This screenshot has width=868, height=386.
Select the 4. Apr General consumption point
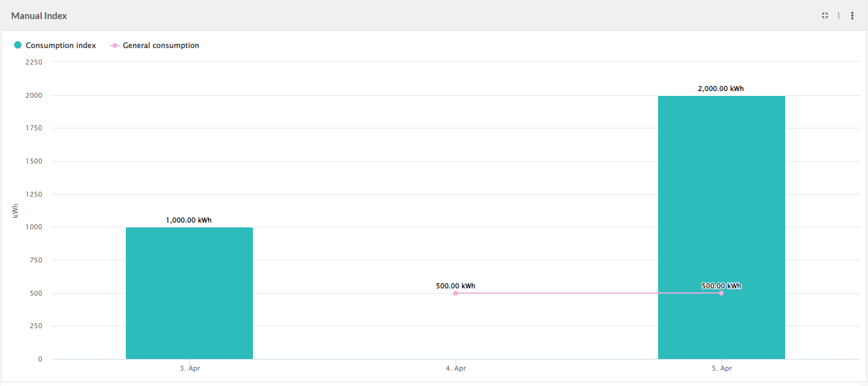point(455,293)
